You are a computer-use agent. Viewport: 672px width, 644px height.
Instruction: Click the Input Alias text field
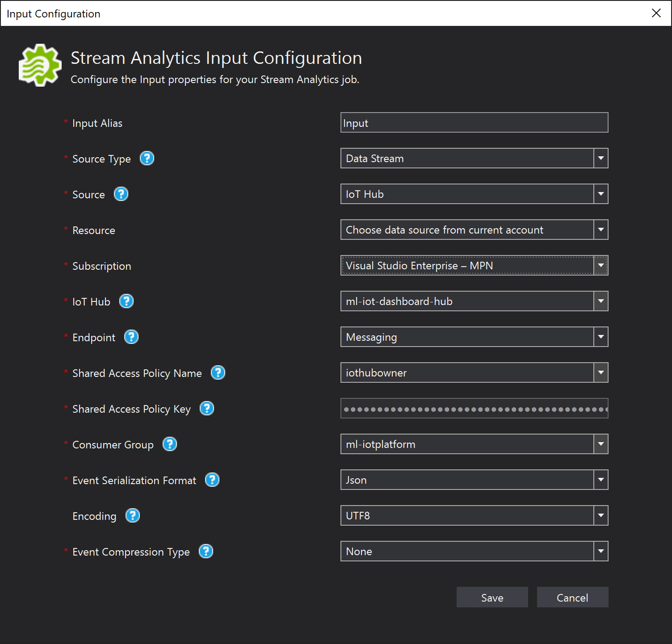pyautogui.click(x=474, y=122)
